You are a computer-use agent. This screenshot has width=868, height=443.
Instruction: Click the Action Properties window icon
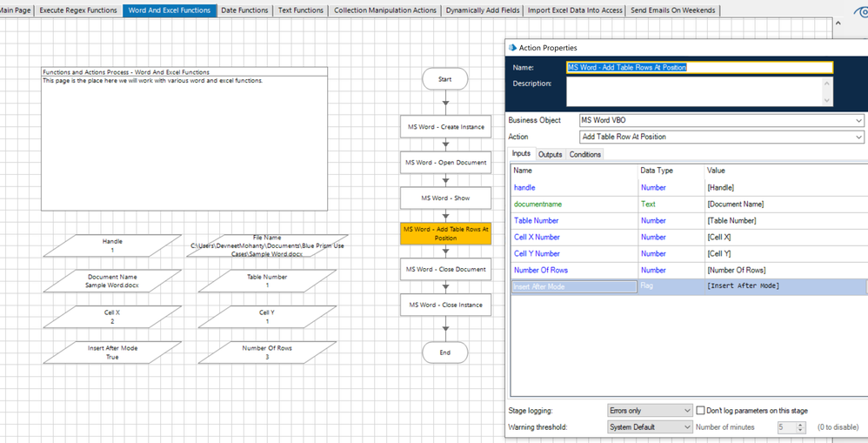[x=512, y=48]
